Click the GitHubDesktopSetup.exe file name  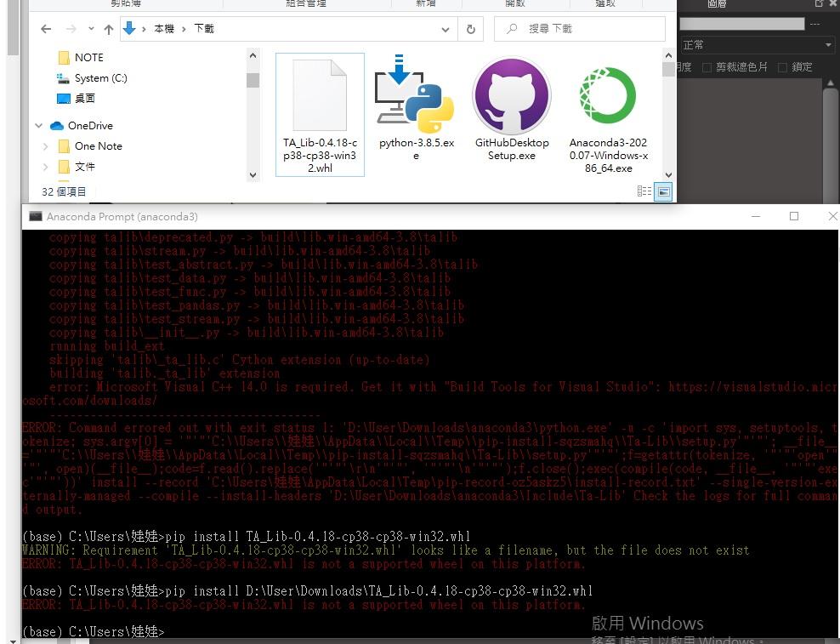(512, 149)
